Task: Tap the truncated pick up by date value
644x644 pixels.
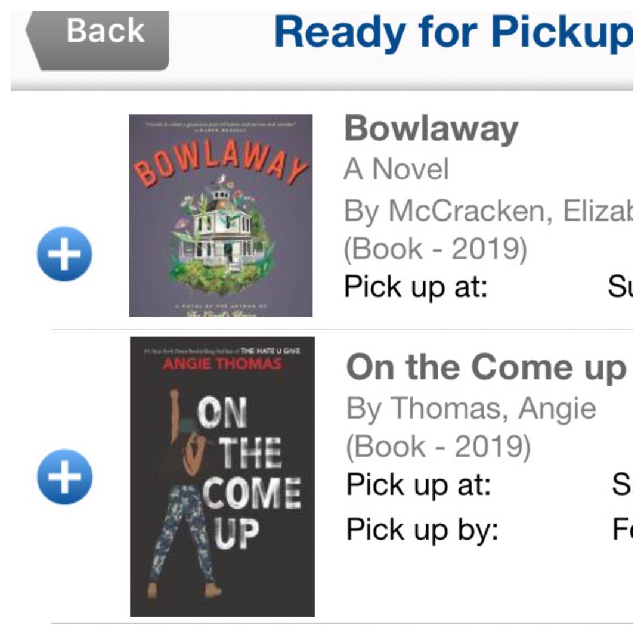Action: tap(621, 528)
